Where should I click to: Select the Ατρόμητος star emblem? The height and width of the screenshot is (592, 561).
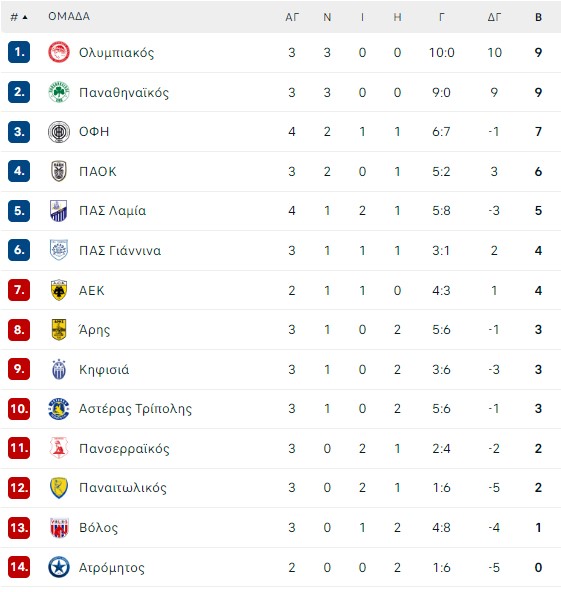point(59,567)
